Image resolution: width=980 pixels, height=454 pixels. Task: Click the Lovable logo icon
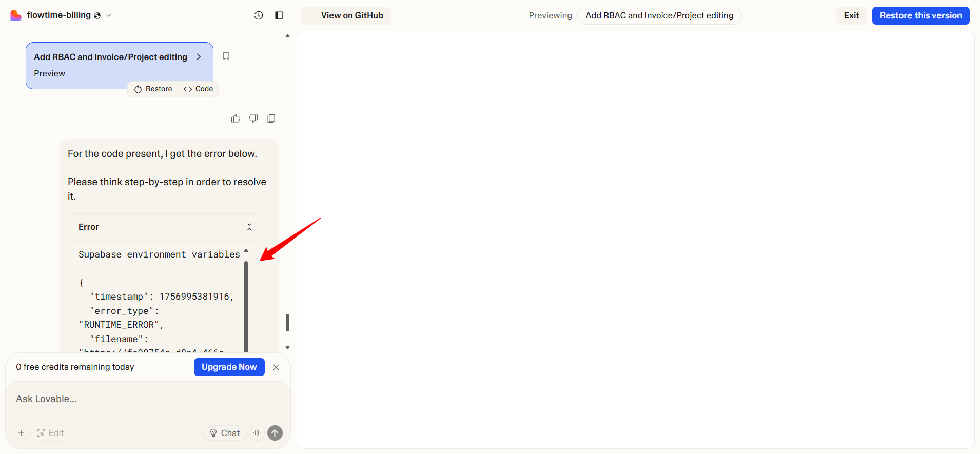click(16, 15)
